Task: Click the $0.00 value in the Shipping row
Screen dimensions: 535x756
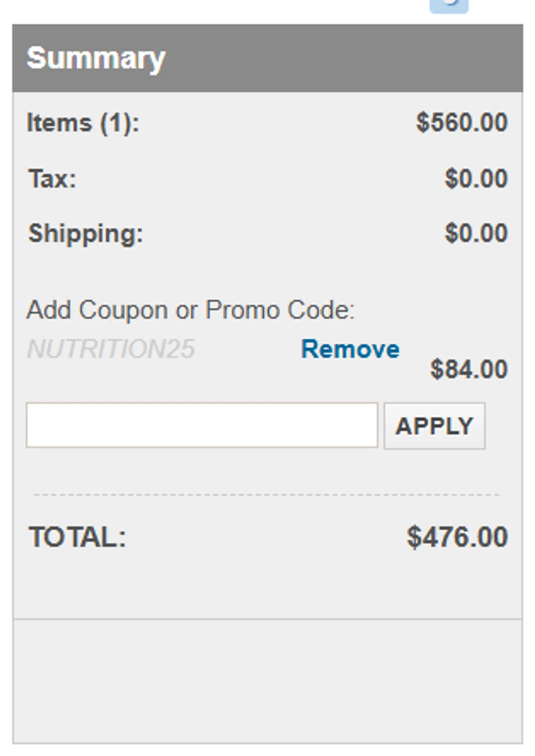Action: click(475, 233)
